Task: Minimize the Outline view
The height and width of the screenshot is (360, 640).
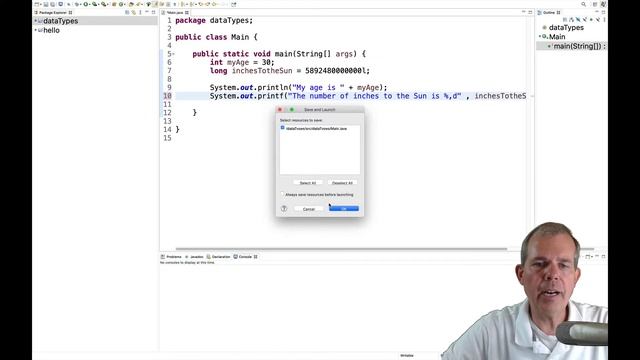Action: click(x=597, y=11)
